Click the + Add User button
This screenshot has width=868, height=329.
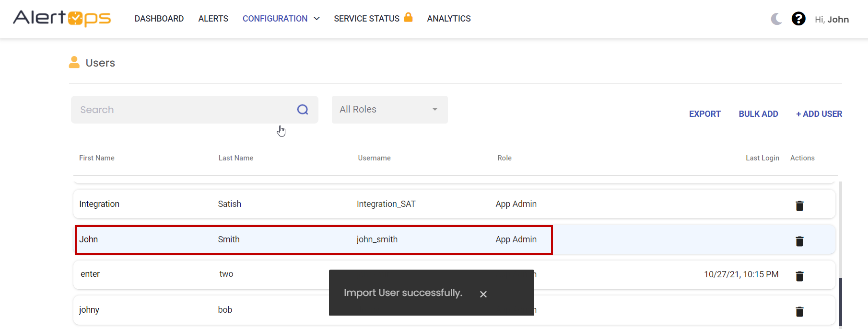pos(819,114)
